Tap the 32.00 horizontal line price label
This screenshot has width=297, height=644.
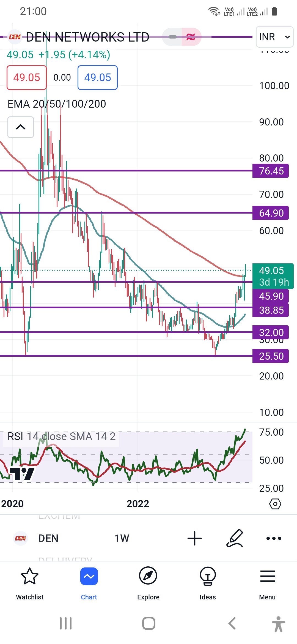[271, 332]
